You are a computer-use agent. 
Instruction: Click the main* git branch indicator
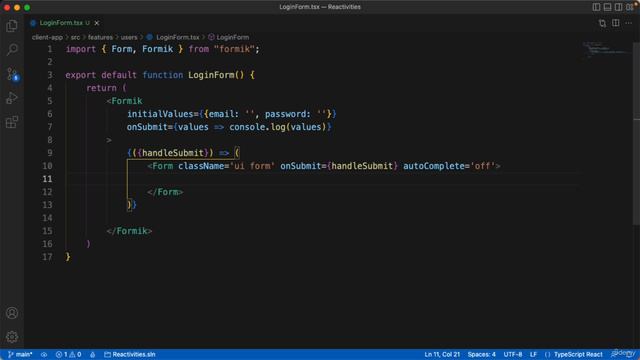[x=20, y=354]
